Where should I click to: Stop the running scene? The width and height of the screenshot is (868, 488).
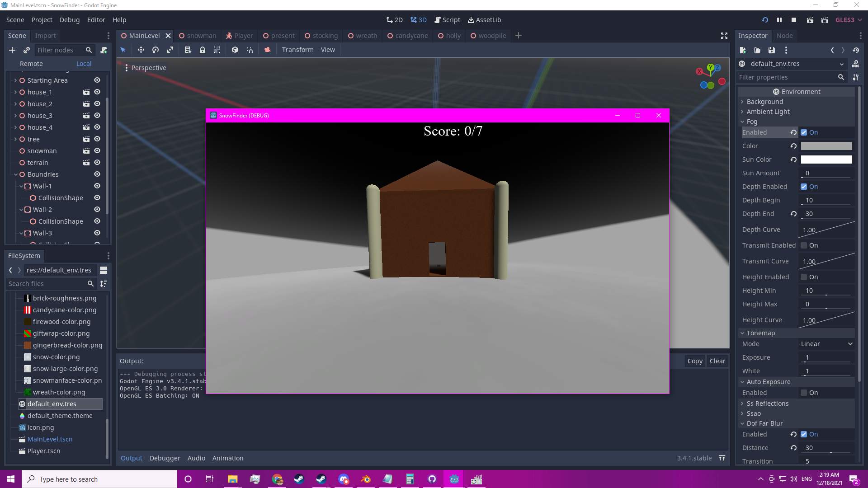794,20
